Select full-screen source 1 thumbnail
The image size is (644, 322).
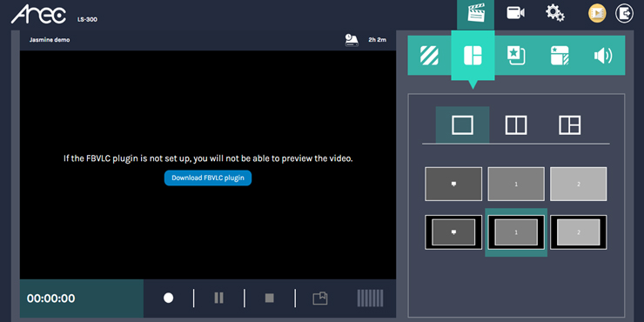coord(516,184)
